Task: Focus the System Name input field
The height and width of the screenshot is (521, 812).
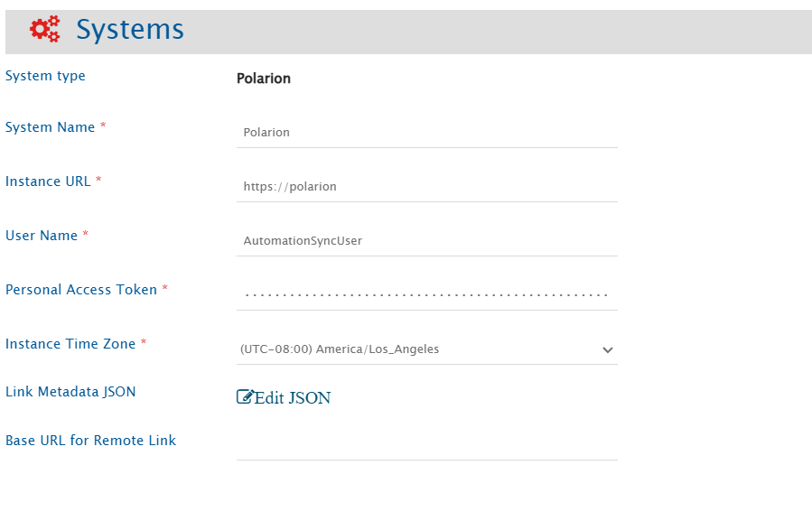Action: (x=426, y=133)
